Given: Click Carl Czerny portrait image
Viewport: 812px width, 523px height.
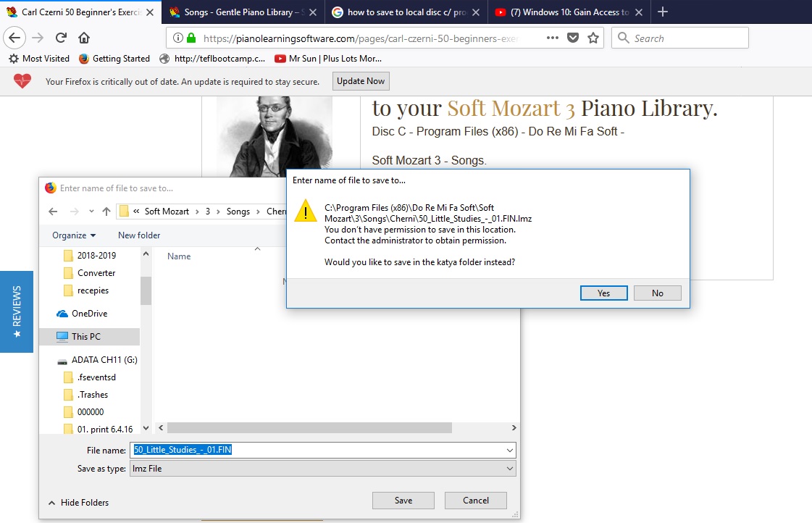Looking at the screenshot, I should coord(275,137).
